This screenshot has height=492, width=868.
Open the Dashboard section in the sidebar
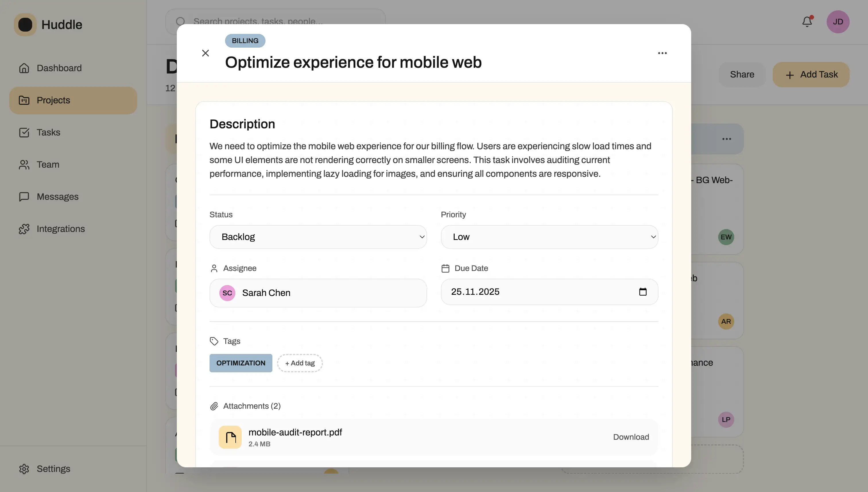coord(59,68)
